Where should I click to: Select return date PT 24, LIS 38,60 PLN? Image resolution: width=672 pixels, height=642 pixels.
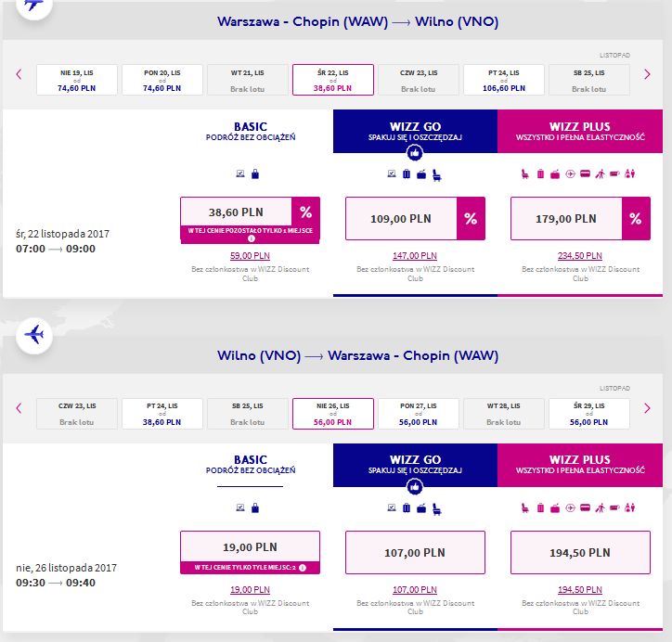coord(162,414)
